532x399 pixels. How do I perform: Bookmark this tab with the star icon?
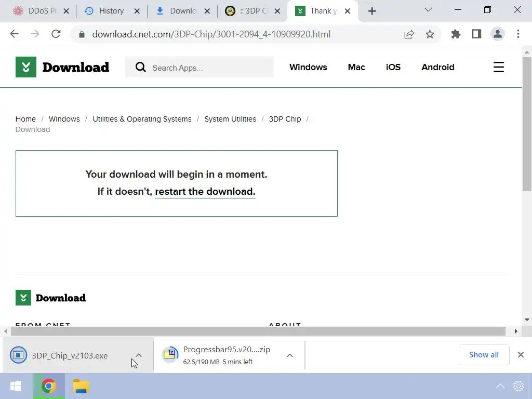430,34
